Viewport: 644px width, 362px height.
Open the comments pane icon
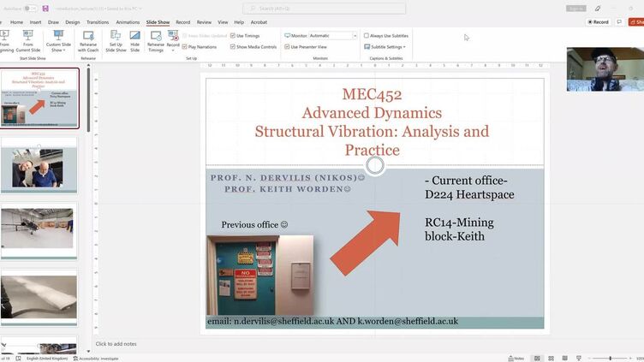click(x=619, y=21)
